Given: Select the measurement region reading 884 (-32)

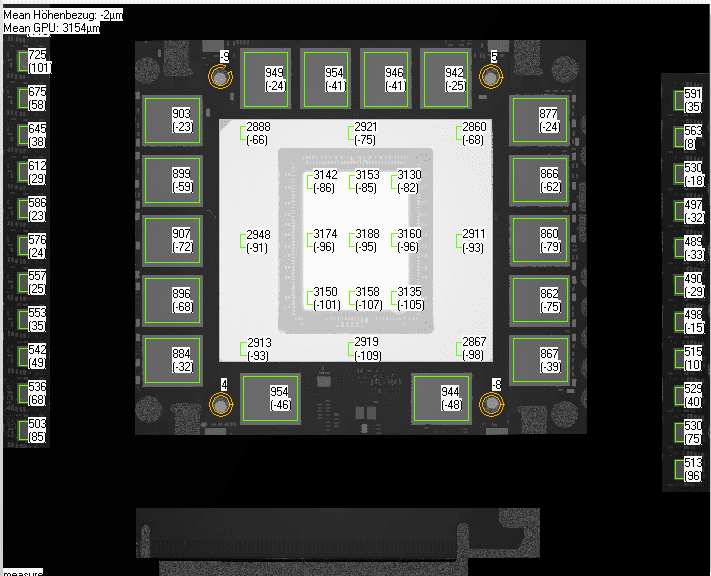Looking at the screenshot, I should point(172,360).
